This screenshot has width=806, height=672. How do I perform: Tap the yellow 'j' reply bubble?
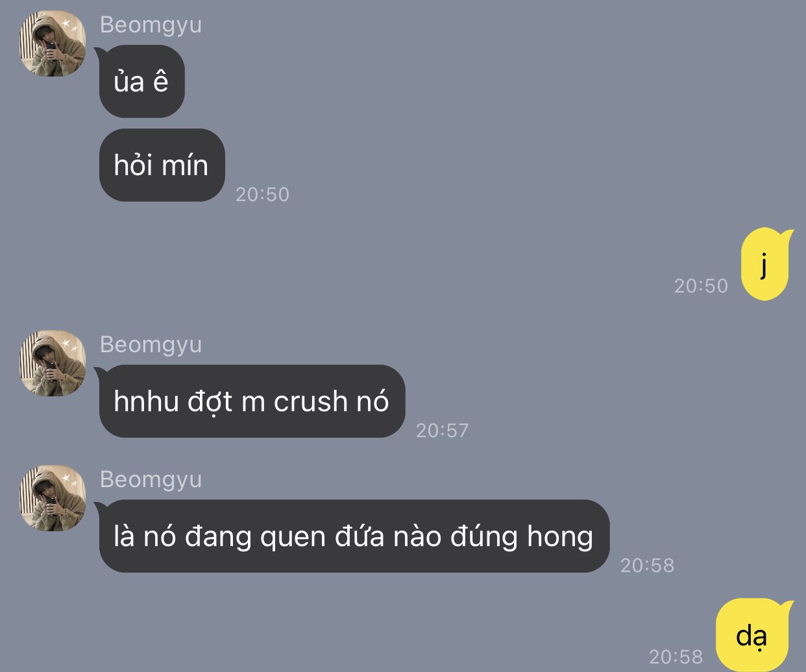[766, 265]
